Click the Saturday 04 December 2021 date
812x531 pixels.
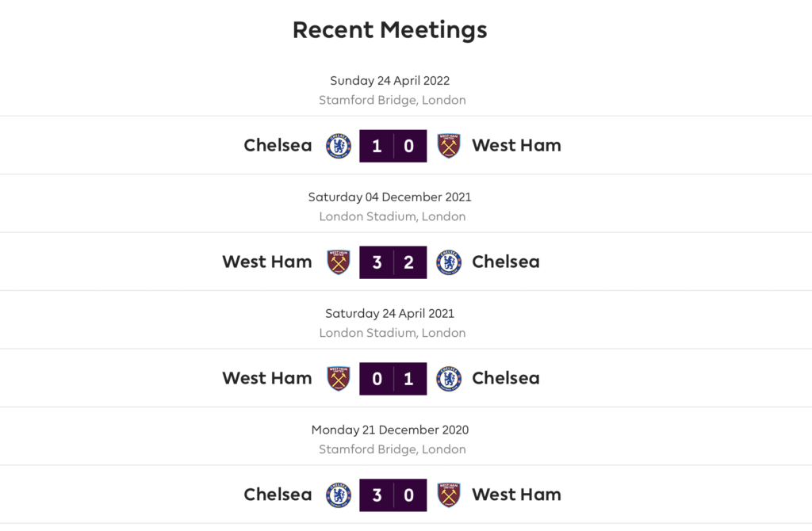[x=390, y=197]
